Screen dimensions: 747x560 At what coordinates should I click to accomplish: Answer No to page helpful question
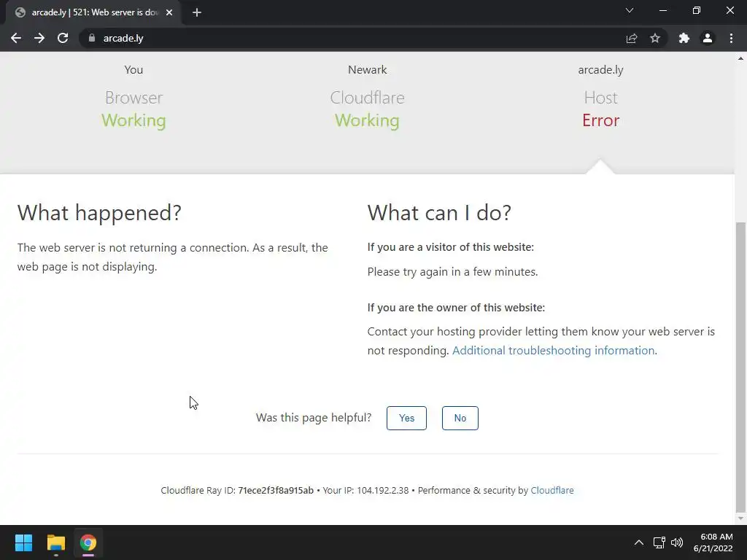460,418
